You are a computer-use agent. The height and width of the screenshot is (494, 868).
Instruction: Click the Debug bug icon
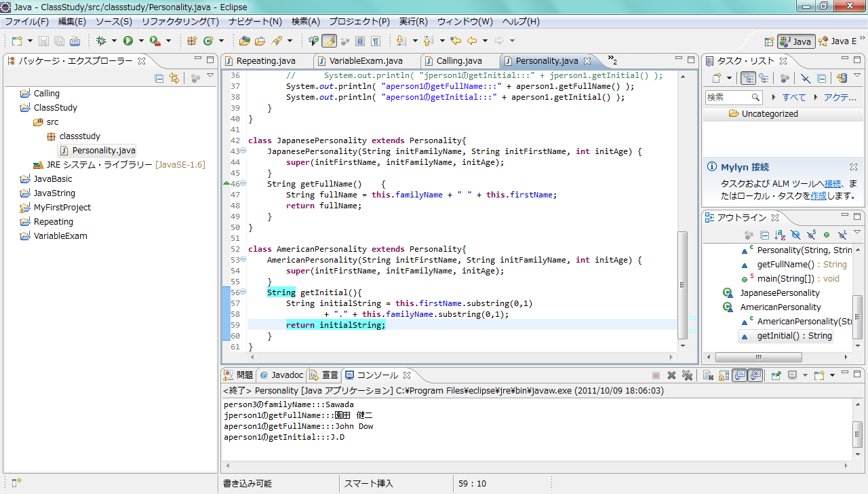click(x=101, y=41)
